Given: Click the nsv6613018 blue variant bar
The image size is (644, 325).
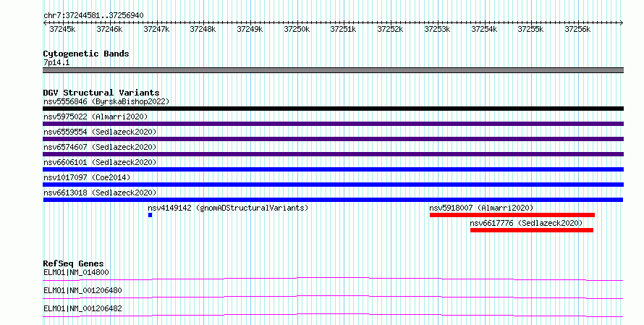Looking at the screenshot, I should pos(333,200).
